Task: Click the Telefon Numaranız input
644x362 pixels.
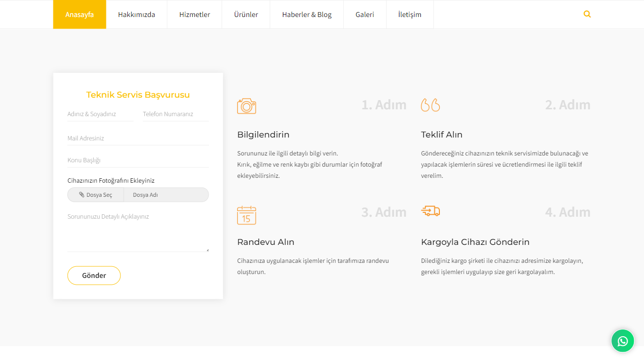Action: point(175,114)
